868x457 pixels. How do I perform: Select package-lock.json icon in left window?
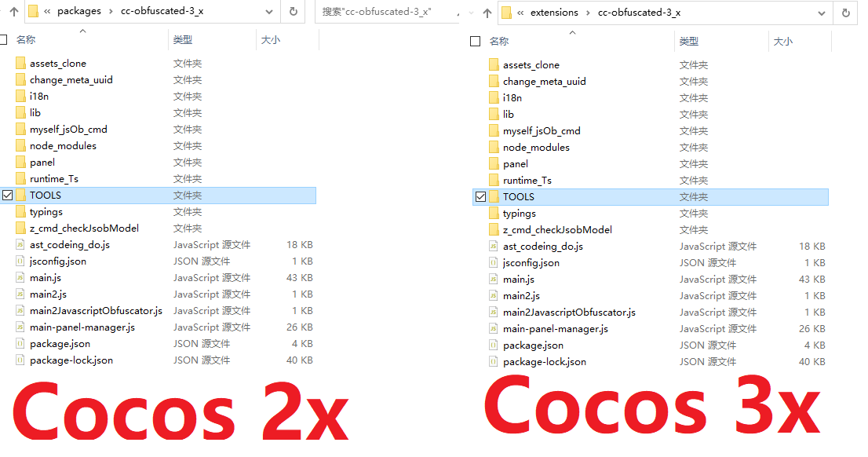click(x=20, y=360)
